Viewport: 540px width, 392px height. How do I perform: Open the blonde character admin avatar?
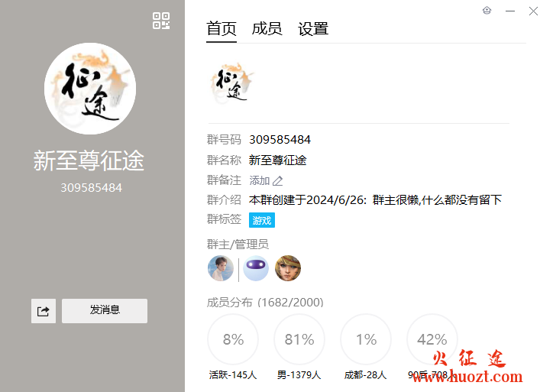point(288,268)
